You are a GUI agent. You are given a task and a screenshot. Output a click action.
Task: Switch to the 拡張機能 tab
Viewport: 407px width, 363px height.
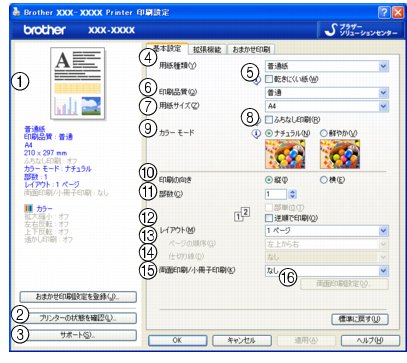[207, 50]
